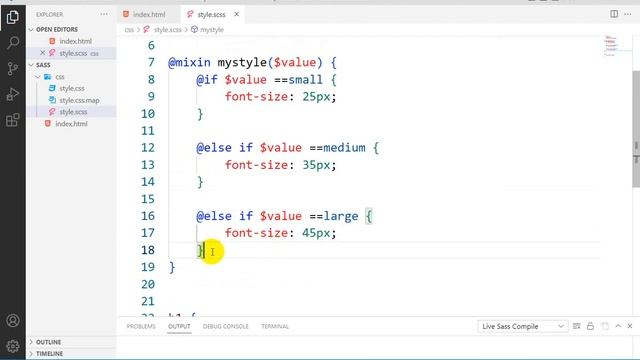Open editor more actions ellipsis
This screenshot has width=640, height=360.
628,14
